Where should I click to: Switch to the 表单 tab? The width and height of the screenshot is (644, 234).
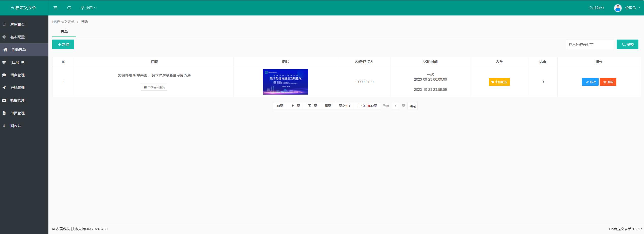point(64,31)
